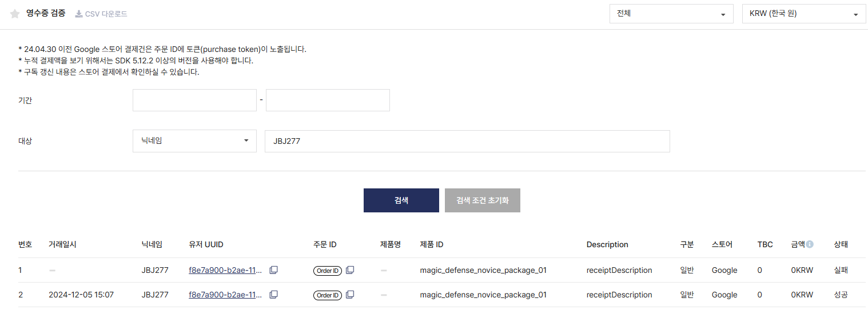This screenshot has width=868, height=310.
Task: Copy the user UUID in row 2
Action: coord(274,295)
